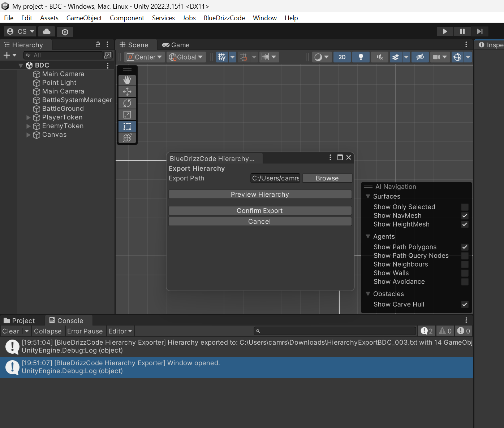The image size is (504, 428).
Task: Start Play mode
Action: (x=445, y=31)
